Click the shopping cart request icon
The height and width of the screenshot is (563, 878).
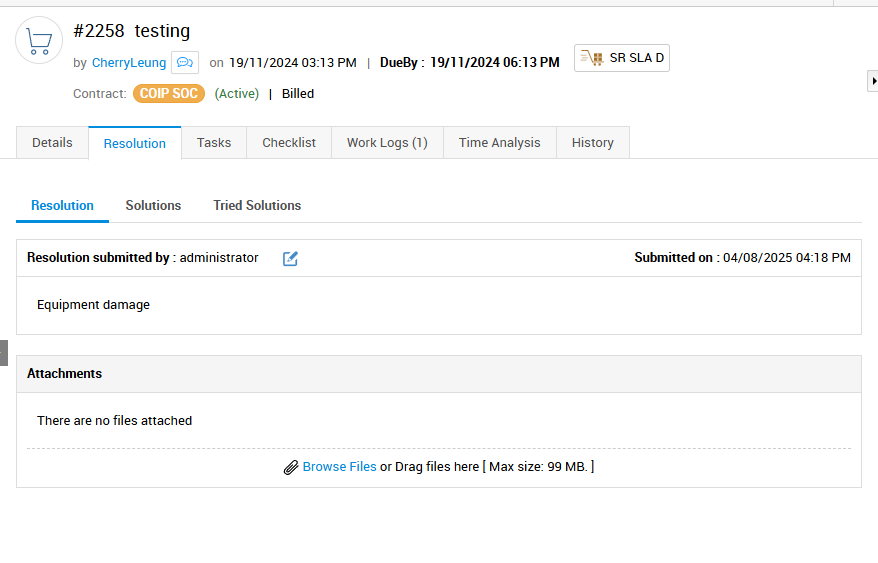39,40
